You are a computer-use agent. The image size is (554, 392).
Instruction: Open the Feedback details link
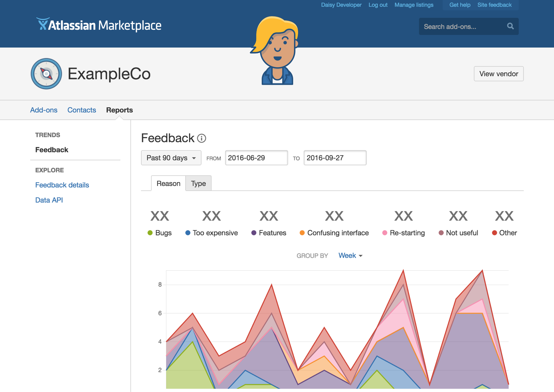62,185
